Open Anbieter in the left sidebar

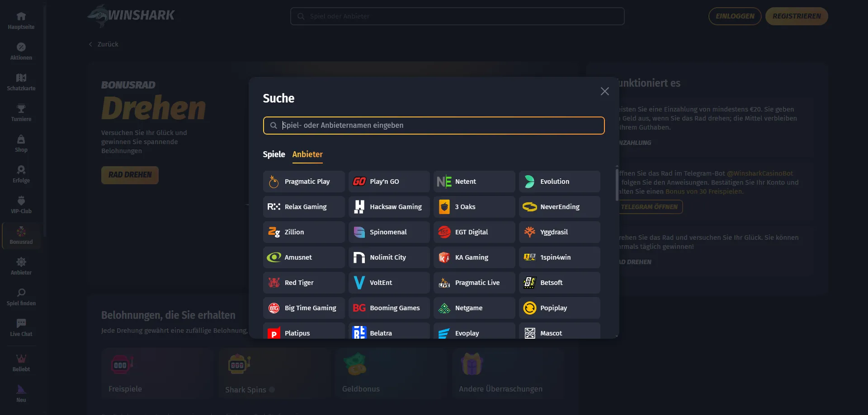21,266
